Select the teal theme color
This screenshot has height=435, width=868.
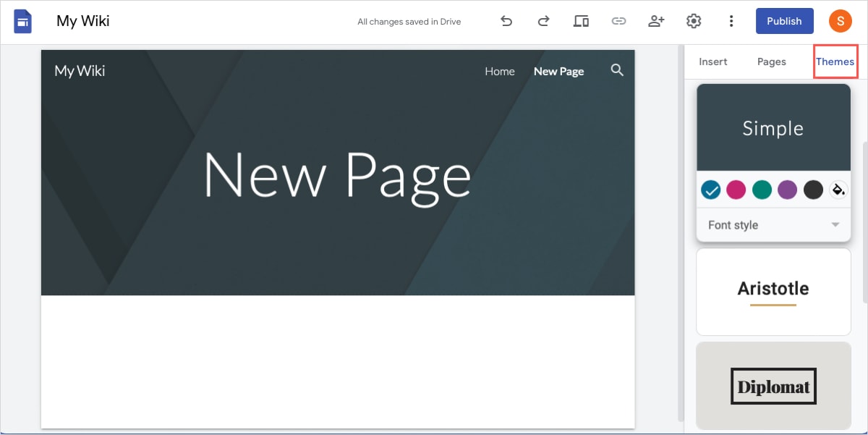[x=762, y=190]
